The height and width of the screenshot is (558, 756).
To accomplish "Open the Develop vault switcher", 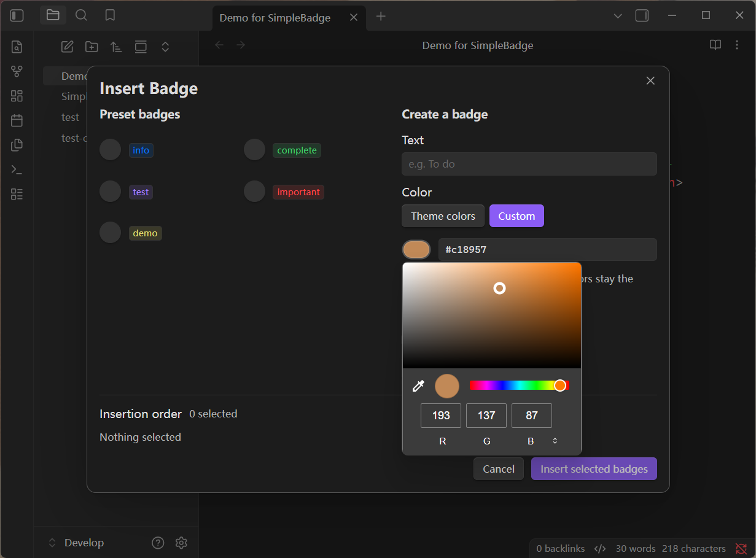I will pyautogui.click(x=76, y=543).
